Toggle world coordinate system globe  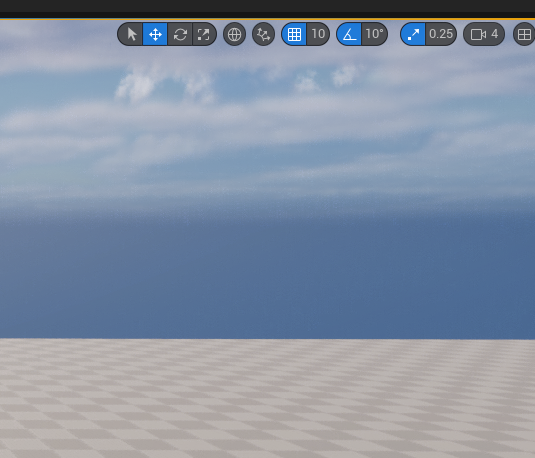[x=234, y=34]
